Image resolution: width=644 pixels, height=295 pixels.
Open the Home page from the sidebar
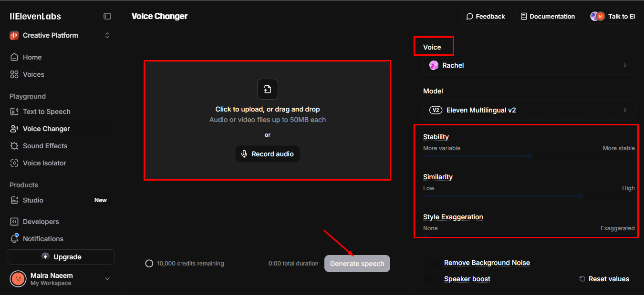31,57
